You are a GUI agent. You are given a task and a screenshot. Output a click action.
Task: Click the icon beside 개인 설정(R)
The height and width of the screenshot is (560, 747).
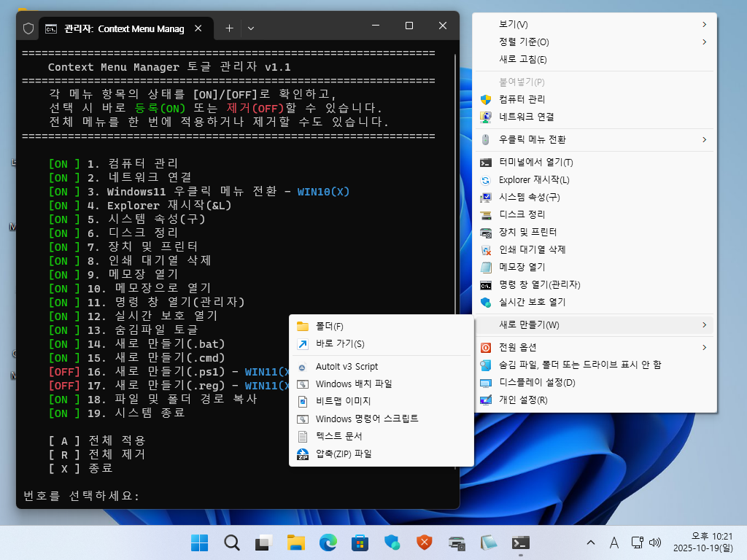[485, 400]
